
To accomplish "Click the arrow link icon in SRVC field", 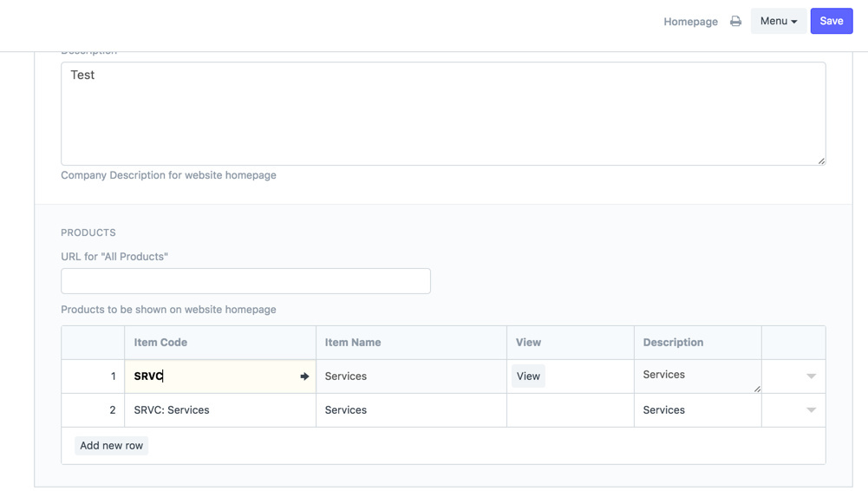I will point(304,376).
